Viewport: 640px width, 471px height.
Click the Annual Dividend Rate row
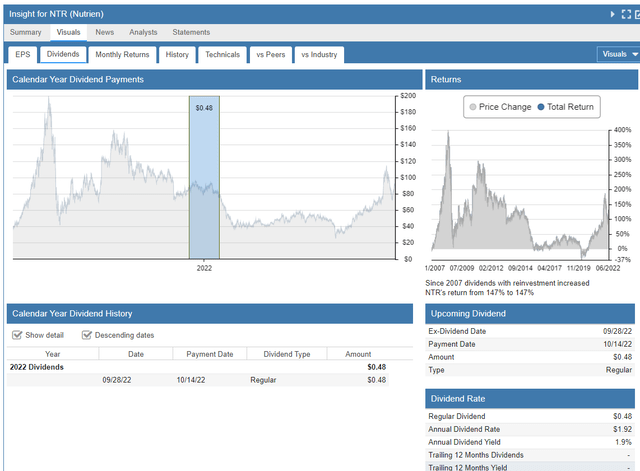pos(530,429)
